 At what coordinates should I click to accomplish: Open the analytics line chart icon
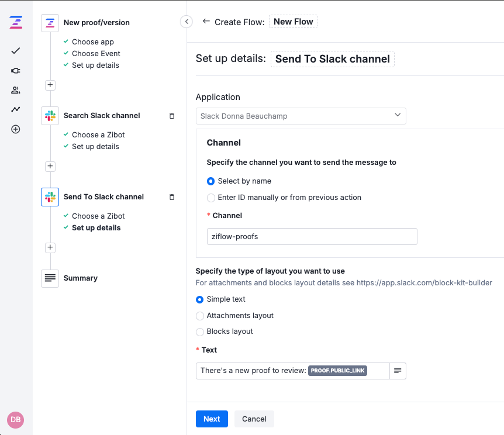[16, 109]
